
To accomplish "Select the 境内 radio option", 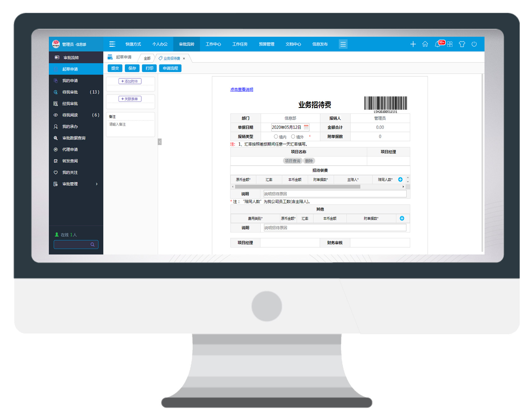I will tap(276, 137).
